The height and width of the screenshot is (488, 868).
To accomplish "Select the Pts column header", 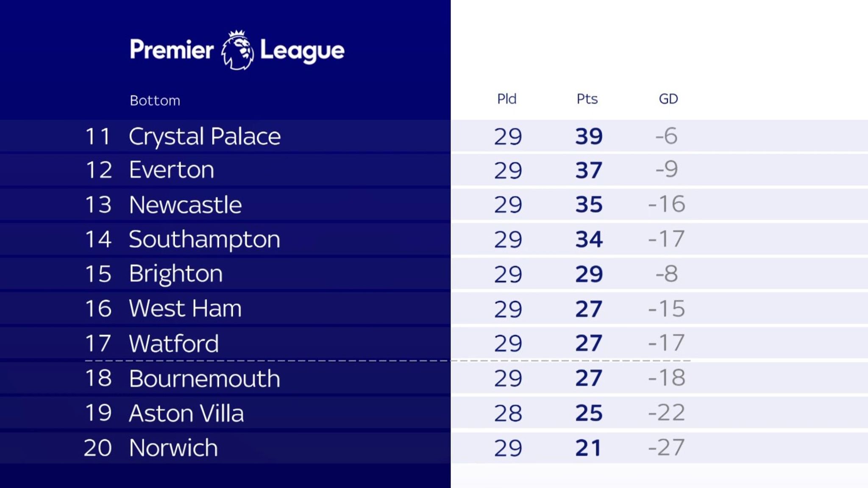I will pyautogui.click(x=587, y=99).
